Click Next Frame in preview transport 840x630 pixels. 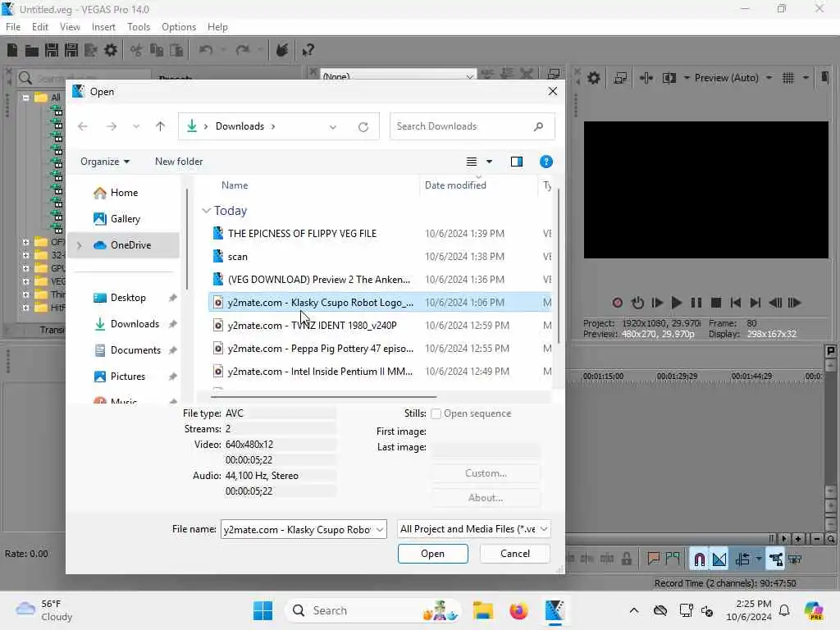point(794,304)
